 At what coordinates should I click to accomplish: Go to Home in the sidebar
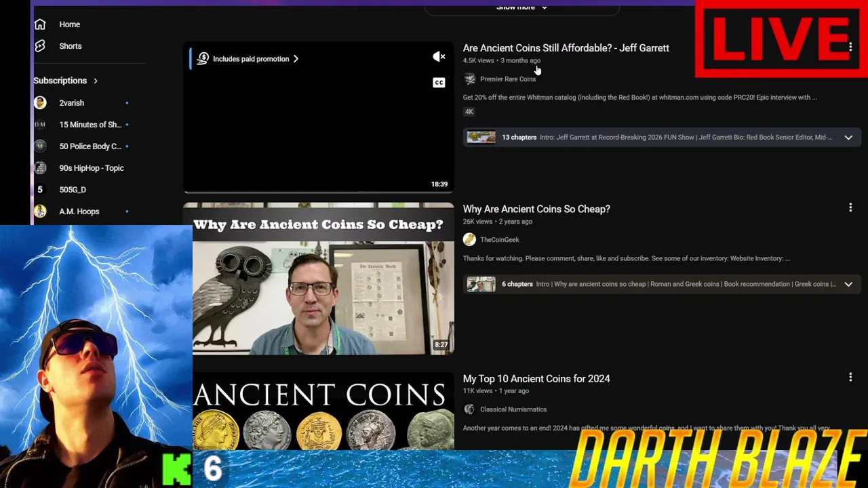[x=70, y=24]
